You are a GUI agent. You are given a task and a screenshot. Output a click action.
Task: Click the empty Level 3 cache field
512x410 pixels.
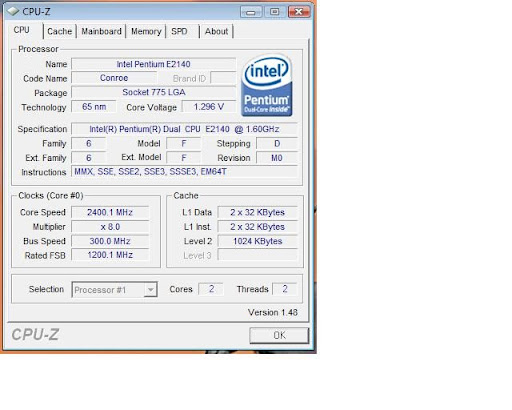[257, 255]
